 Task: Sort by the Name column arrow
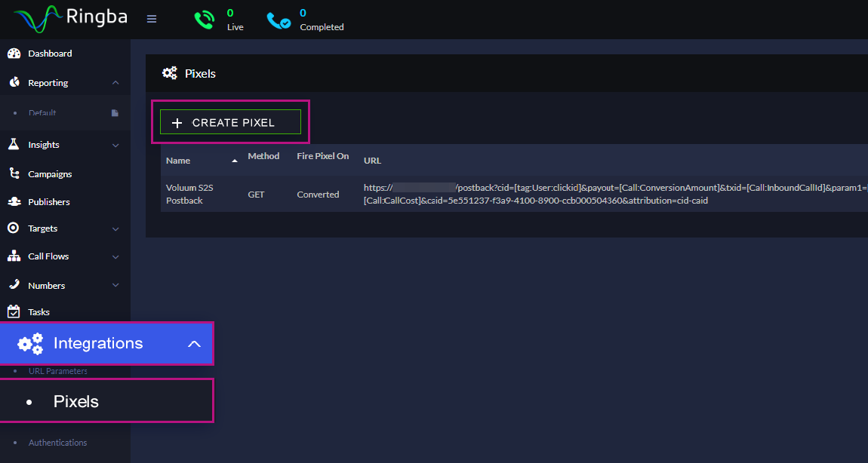click(235, 161)
